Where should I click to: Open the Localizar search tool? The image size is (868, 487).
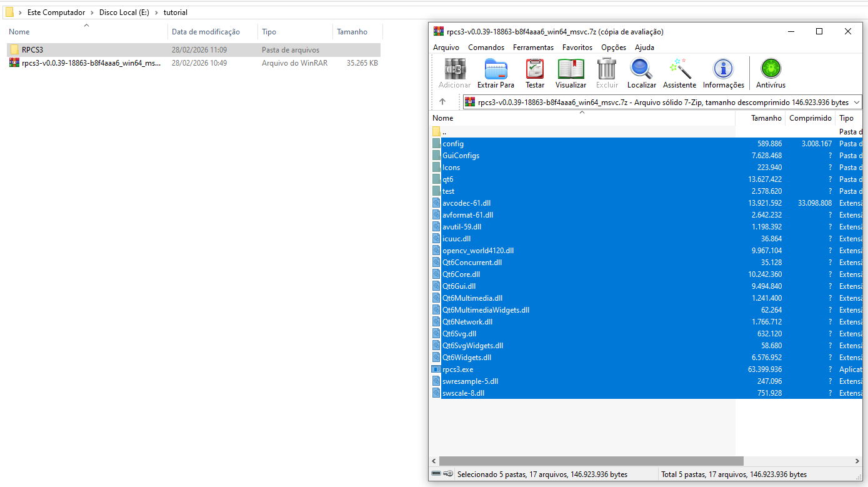[x=641, y=73]
